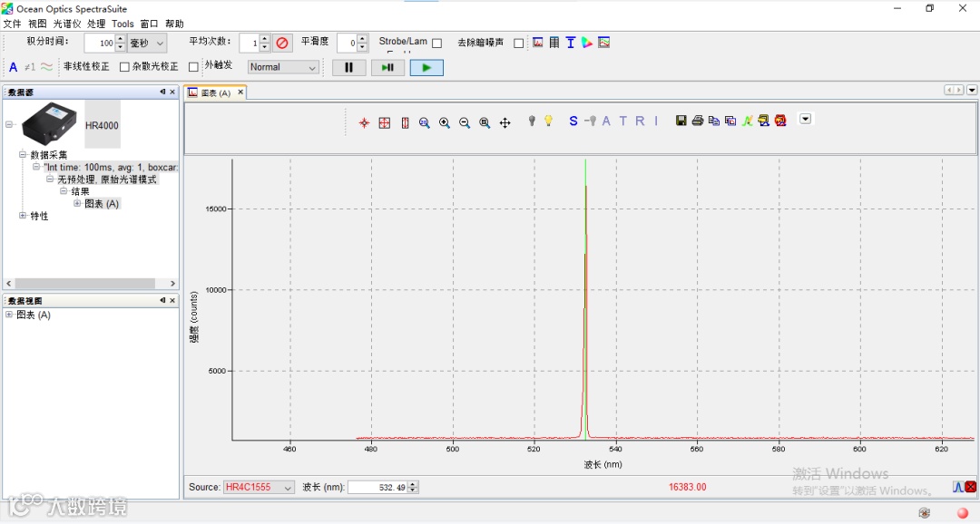Image resolution: width=980 pixels, height=524 pixels.
Task: Open the graph toolbar overflow dropdown arrow
Action: point(806,120)
